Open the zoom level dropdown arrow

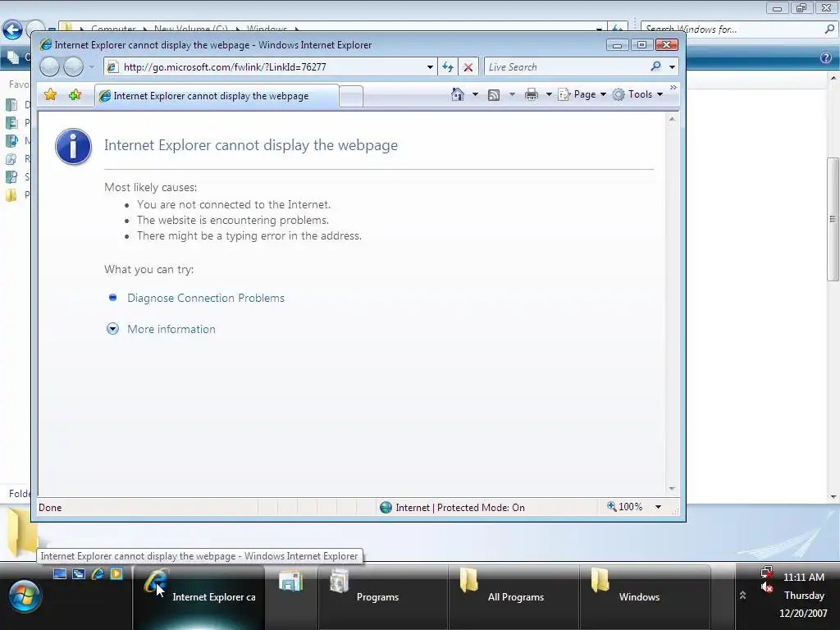click(x=658, y=507)
